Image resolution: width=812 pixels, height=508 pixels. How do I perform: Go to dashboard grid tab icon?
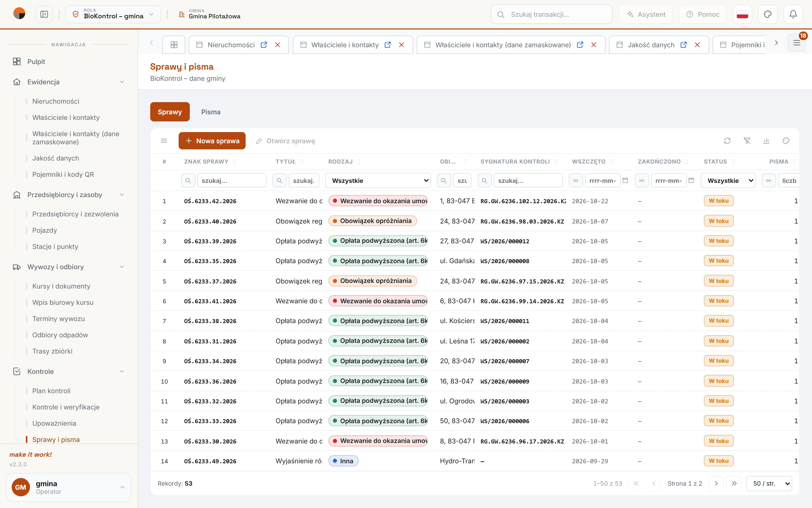[174, 45]
